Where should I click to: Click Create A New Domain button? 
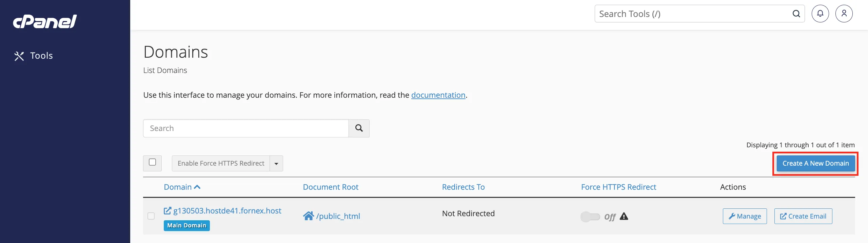(x=815, y=163)
